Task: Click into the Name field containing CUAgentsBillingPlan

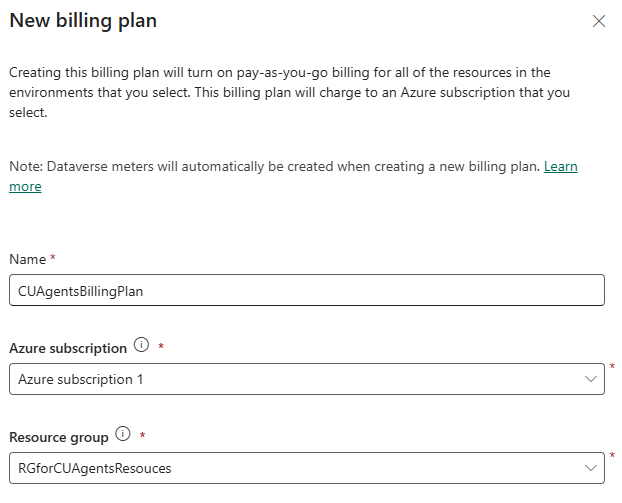Action: tap(307, 290)
